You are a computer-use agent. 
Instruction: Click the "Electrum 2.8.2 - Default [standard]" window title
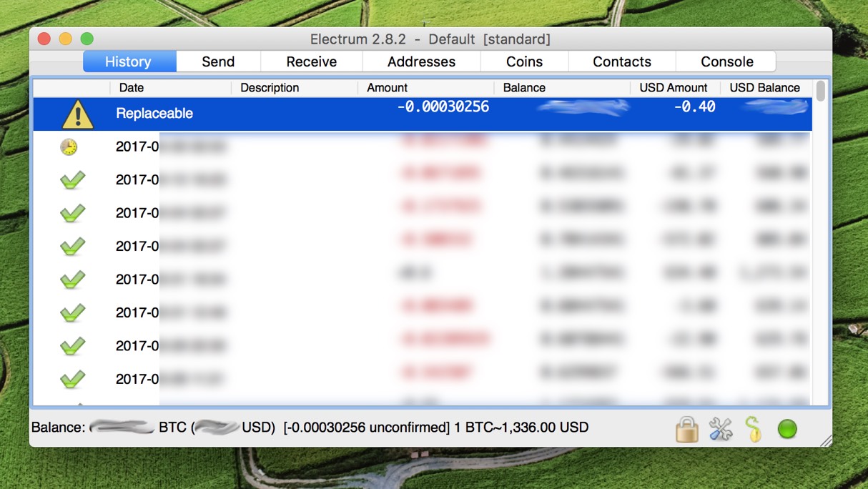pyautogui.click(x=430, y=39)
